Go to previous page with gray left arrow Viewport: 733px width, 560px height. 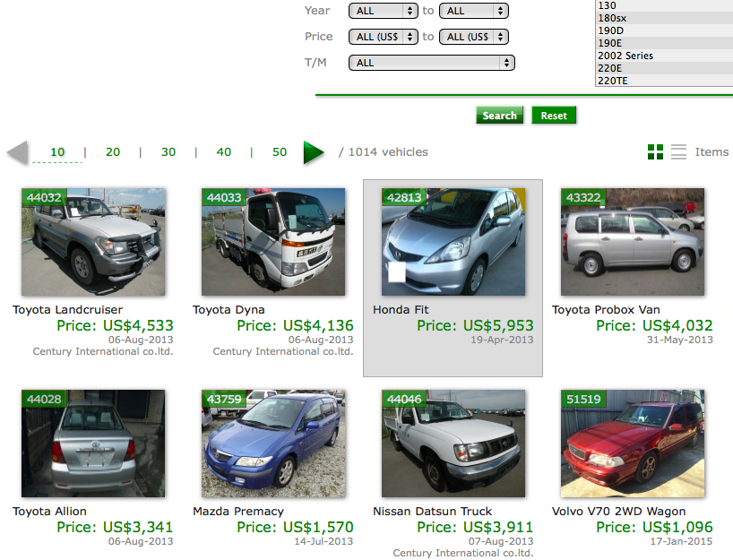[18, 152]
